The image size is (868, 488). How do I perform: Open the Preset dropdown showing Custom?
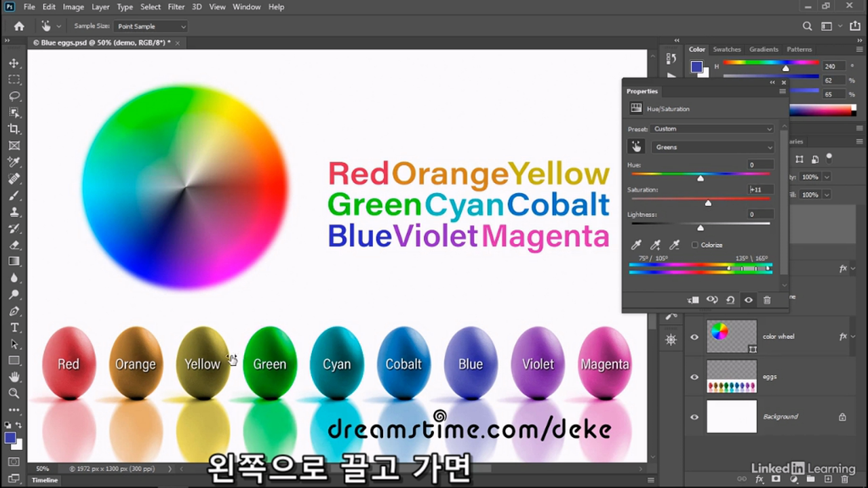point(712,129)
